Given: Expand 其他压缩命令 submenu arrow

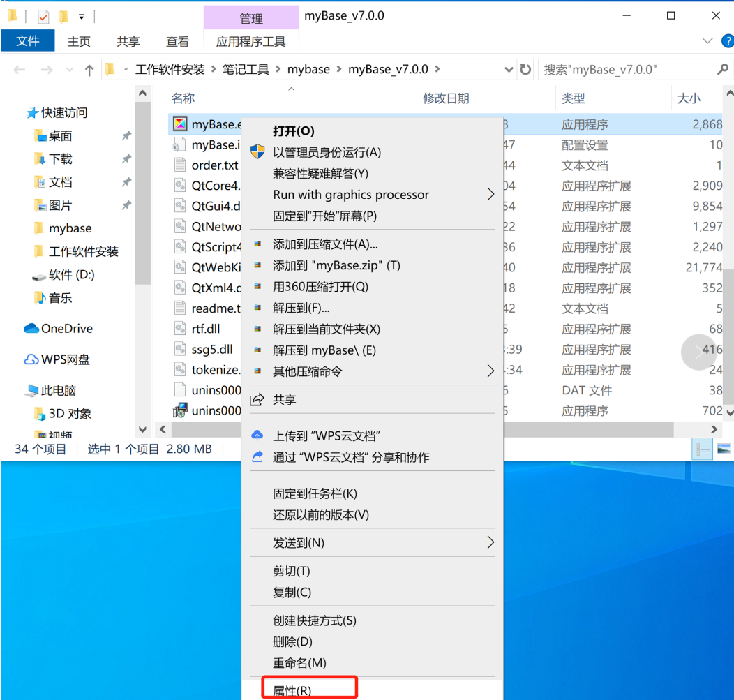Looking at the screenshot, I should 490,371.
